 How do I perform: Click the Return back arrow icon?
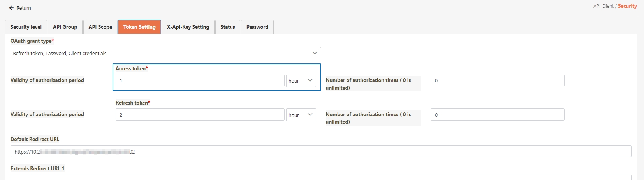(x=11, y=8)
